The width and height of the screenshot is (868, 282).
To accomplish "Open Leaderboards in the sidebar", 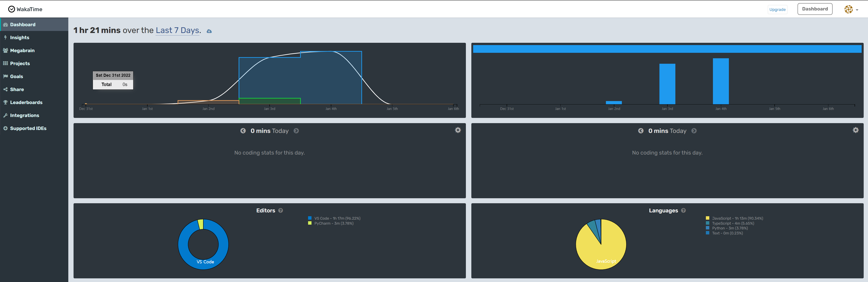I will click(x=26, y=102).
